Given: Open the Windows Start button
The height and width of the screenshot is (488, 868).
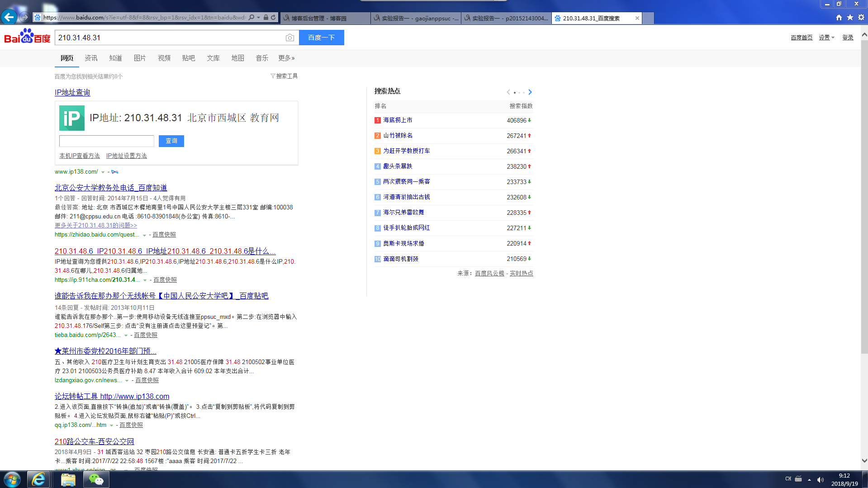Looking at the screenshot, I should 12,479.
